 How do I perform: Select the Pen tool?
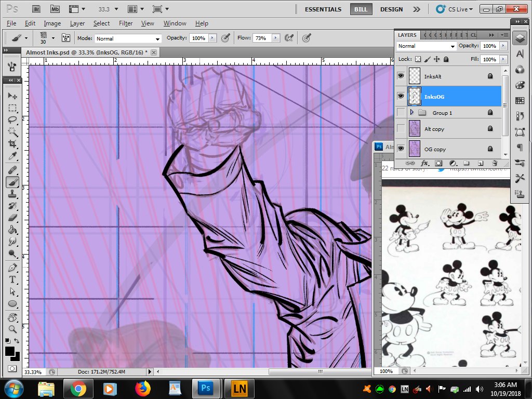point(12,268)
